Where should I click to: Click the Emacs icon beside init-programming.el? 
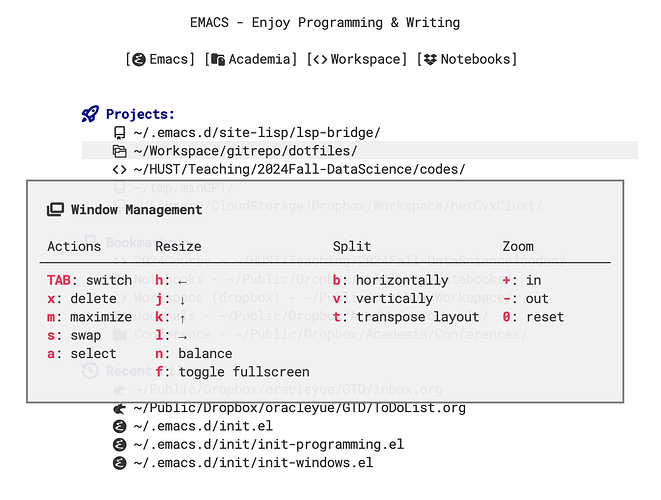119,444
